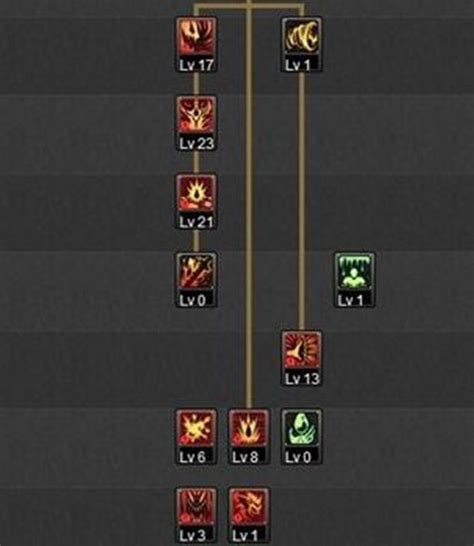The image size is (474, 546).
Task: Click the Lv 23 level label
Action: (x=196, y=143)
